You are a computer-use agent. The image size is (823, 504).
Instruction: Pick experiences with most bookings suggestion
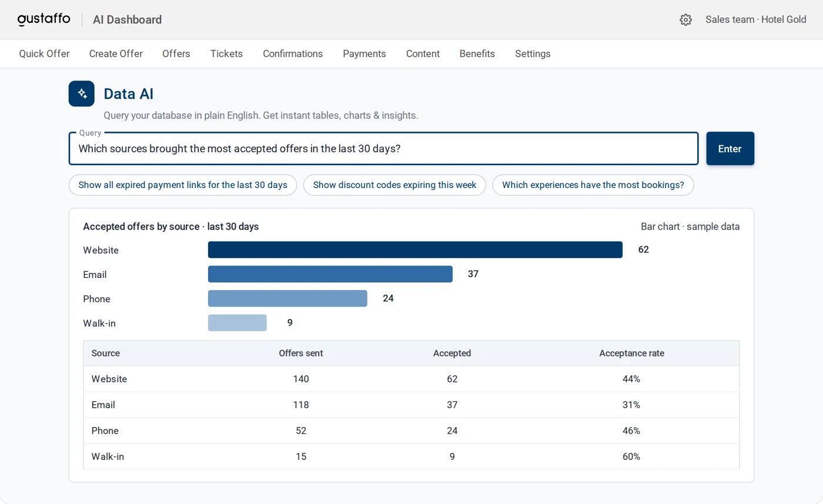593,185
